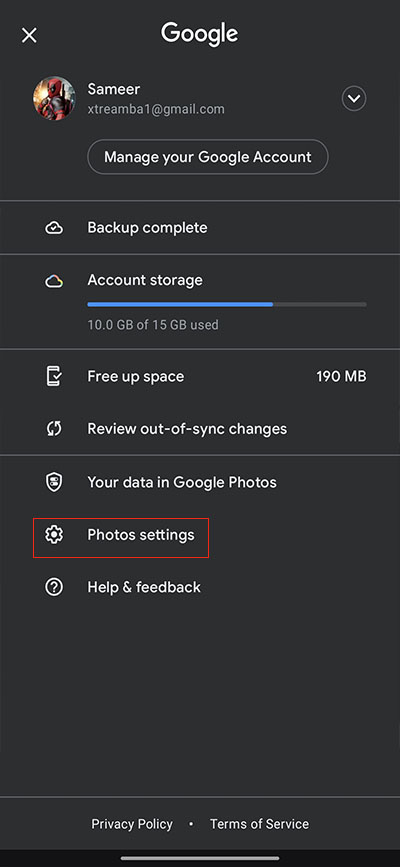Expand the account switcher chevron
Image resolution: width=400 pixels, height=867 pixels.
point(354,99)
